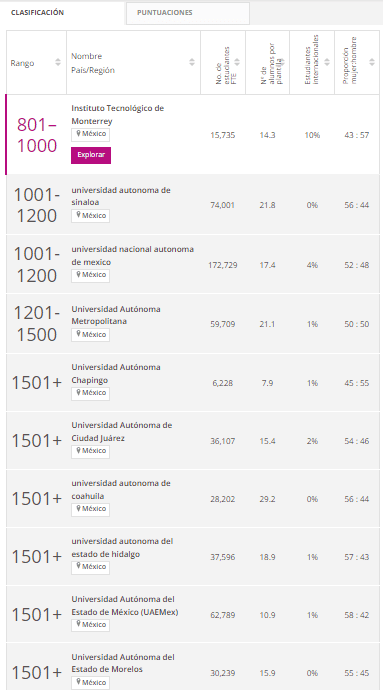Screen dimensions: 383x690
Task: Open Instituto Tecnológico de Monterrey link
Action: [118, 114]
